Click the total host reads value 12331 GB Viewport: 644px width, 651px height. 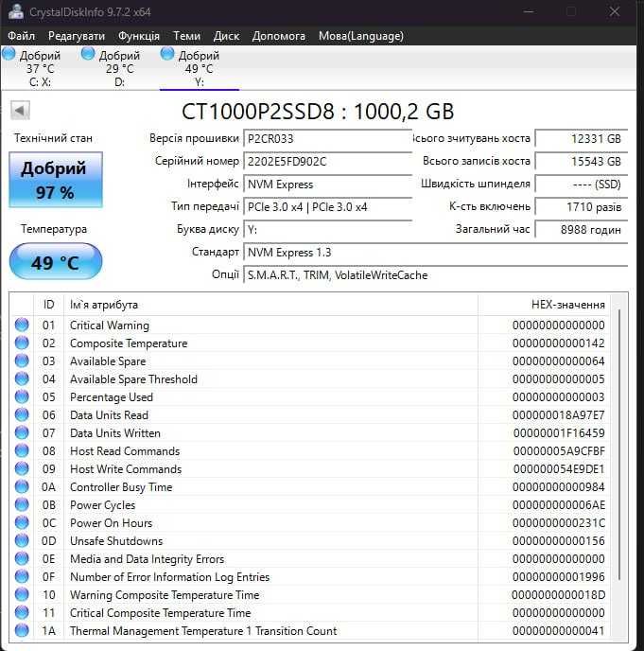582,139
